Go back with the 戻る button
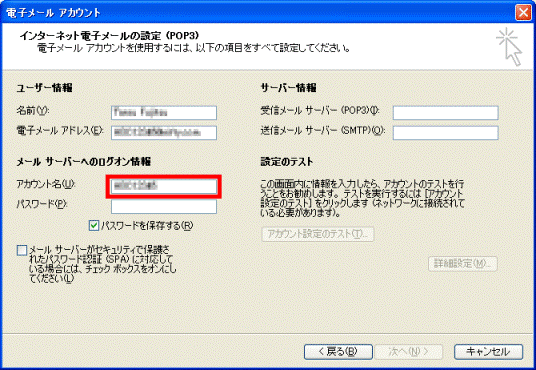 (x=338, y=352)
